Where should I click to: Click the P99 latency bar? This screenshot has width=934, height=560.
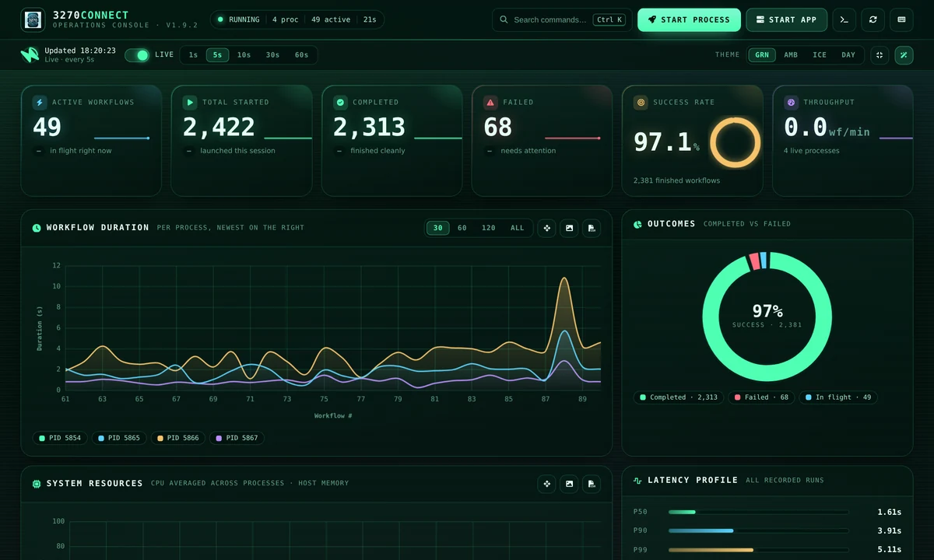click(x=759, y=550)
